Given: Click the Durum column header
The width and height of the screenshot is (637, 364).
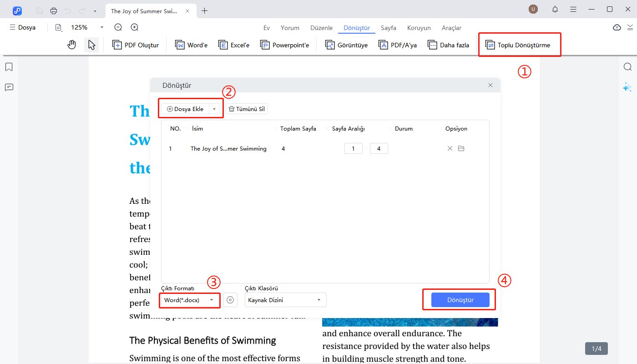Looking at the screenshot, I should point(404,129).
